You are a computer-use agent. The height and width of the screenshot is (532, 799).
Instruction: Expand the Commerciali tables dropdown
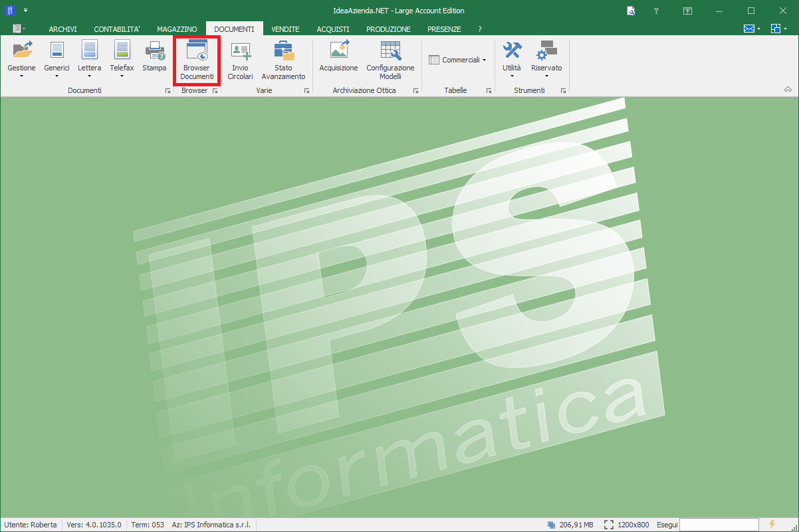click(x=457, y=60)
